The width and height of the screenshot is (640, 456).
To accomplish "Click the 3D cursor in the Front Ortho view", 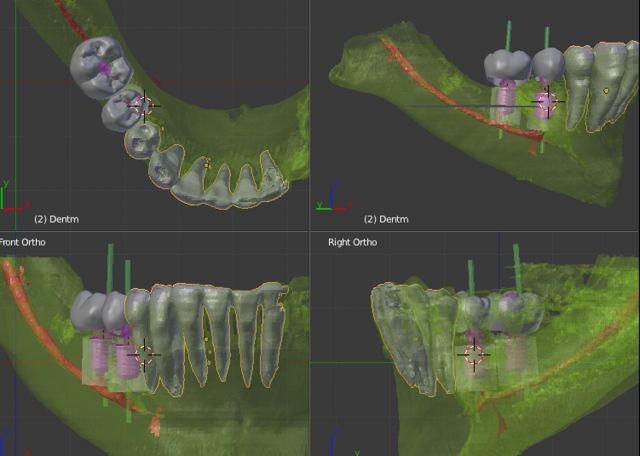I will pos(144,354).
